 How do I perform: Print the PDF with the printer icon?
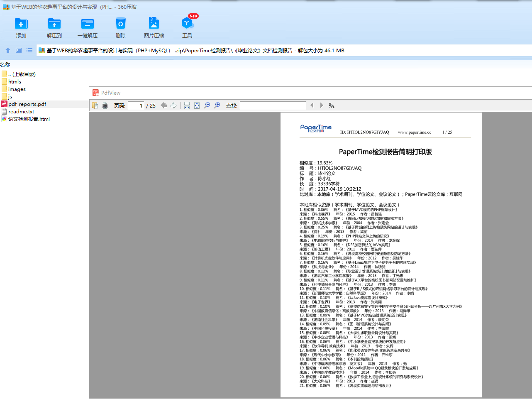(105, 105)
